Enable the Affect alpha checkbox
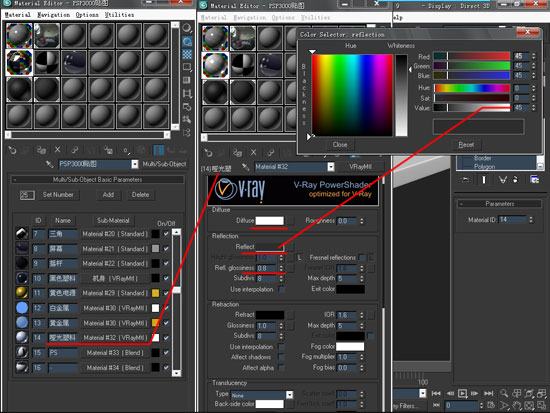The image size is (550, 413). 281,368
